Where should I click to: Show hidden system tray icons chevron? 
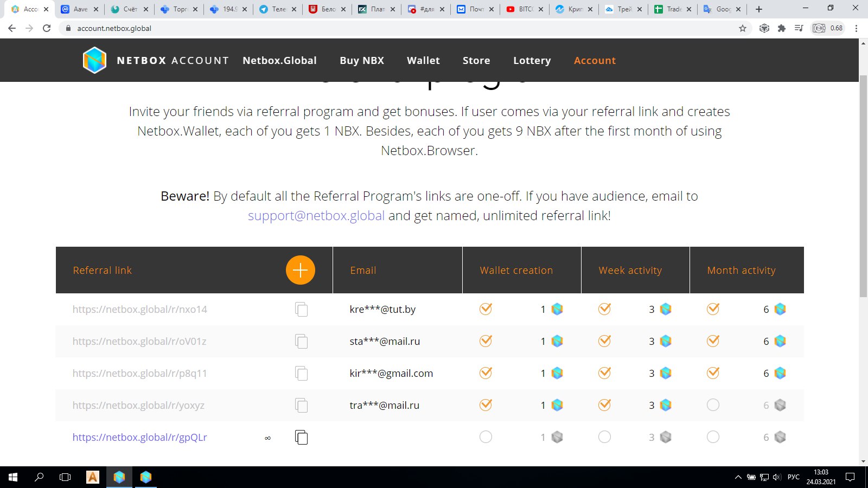(738, 477)
